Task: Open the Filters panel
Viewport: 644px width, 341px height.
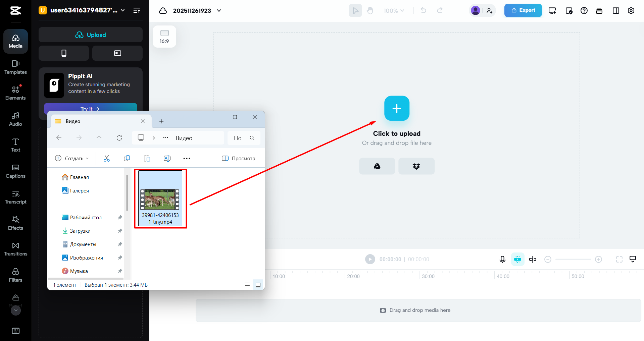Action: (15, 275)
